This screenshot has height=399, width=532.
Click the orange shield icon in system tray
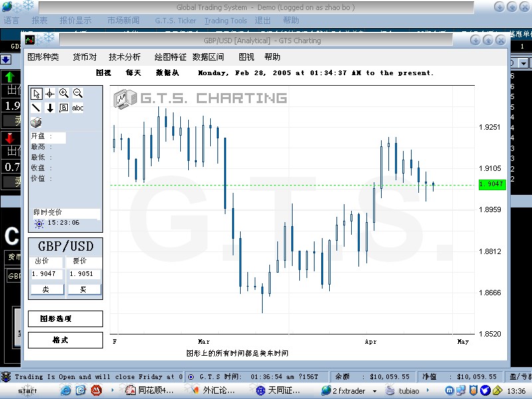[x=473, y=390]
